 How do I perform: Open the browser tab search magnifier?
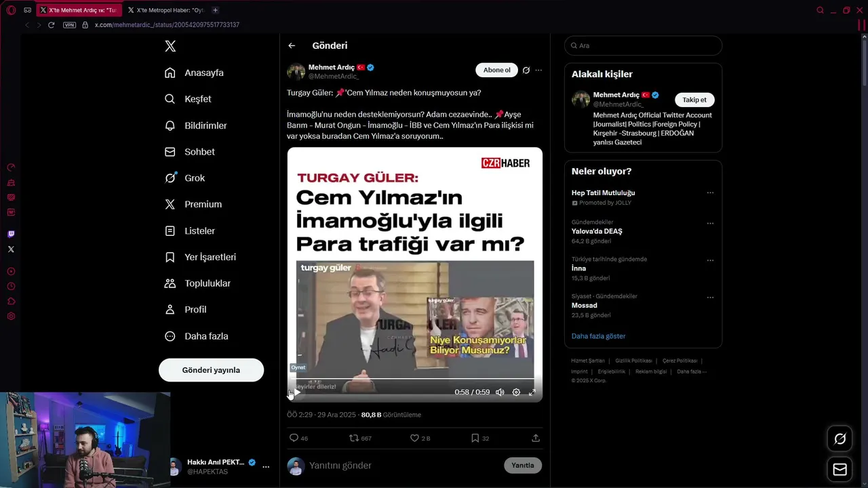coord(820,10)
